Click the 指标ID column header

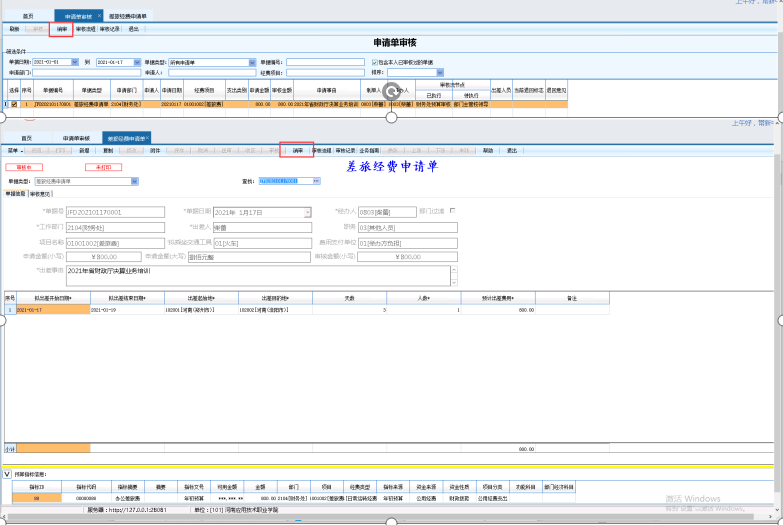tap(37, 487)
